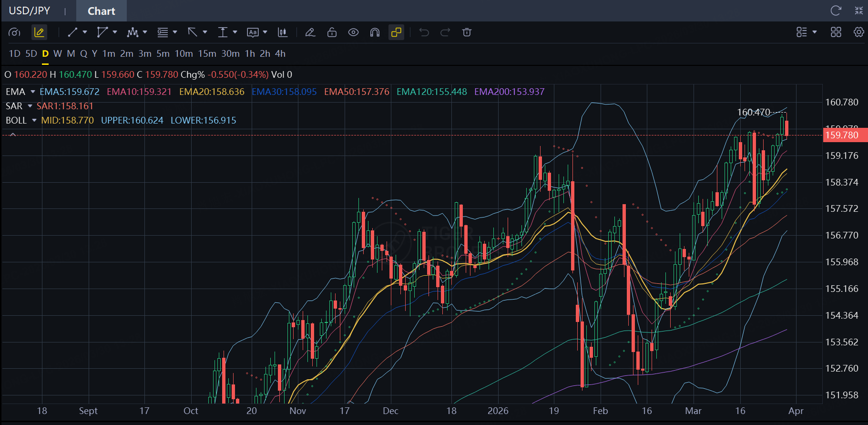Screen dimensions: 868x425
Task: Open chart settings gear
Action: click(858, 32)
